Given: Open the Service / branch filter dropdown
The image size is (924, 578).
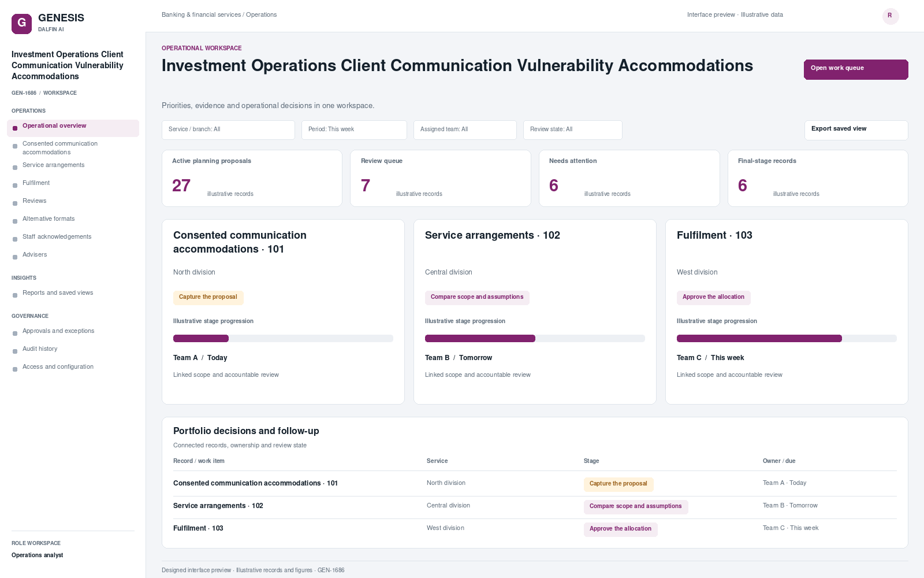Looking at the screenshot, I should click(228, 130).
